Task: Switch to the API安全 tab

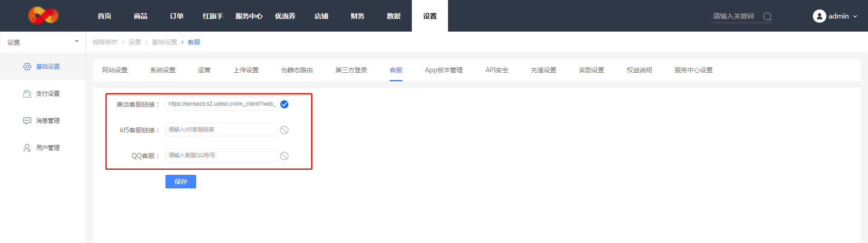Action: (x=497, y=70)
